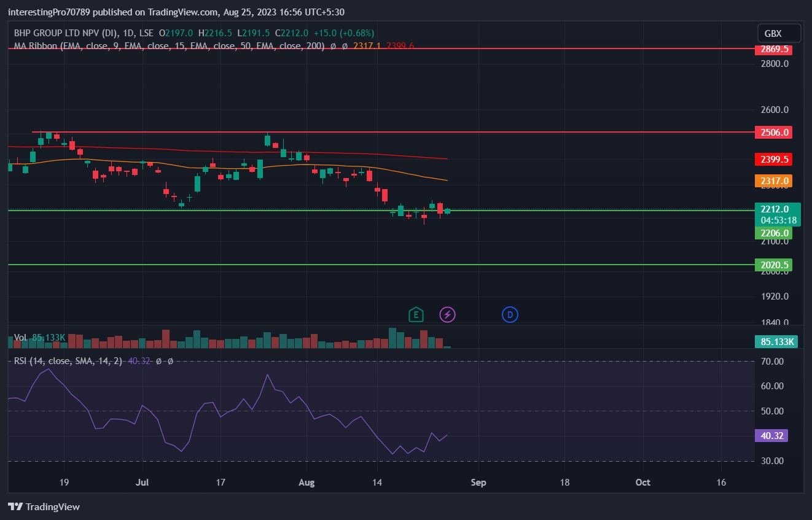Image resolution: width=812 pixels, height=520 pixels.
Task: Click the Vol indicator legend
Action: 20,338
